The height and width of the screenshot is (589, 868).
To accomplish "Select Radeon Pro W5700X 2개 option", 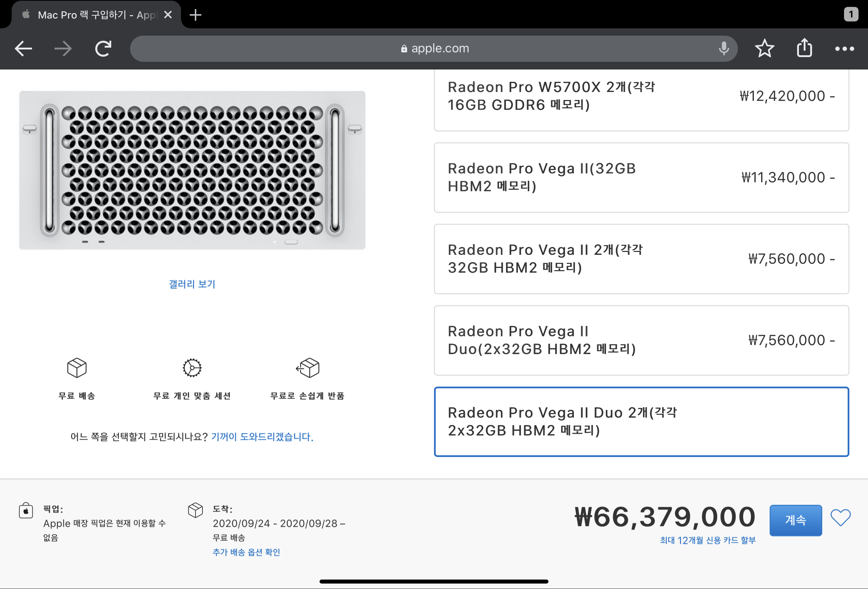I will pos(641,96).
